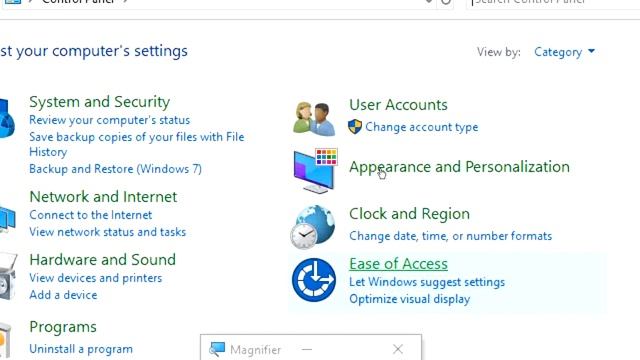This screenshot has height=360, width=640.
Task: Minimize the Magnifier window
Action: pyautogui.click(x=307, y=349)
